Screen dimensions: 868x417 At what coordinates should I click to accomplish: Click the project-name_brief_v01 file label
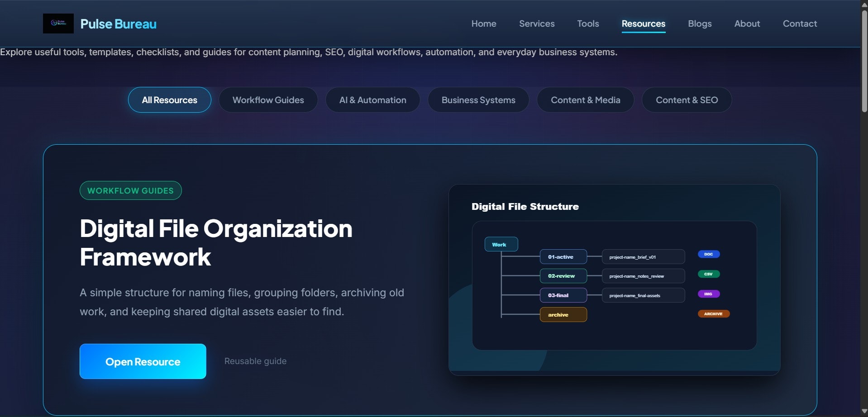click(643, 256)
